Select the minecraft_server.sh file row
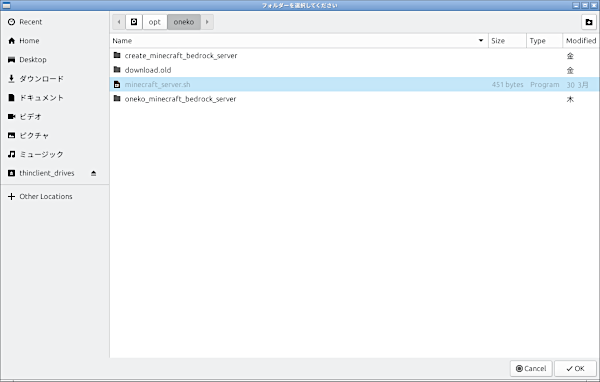 (x=354, y=85)
